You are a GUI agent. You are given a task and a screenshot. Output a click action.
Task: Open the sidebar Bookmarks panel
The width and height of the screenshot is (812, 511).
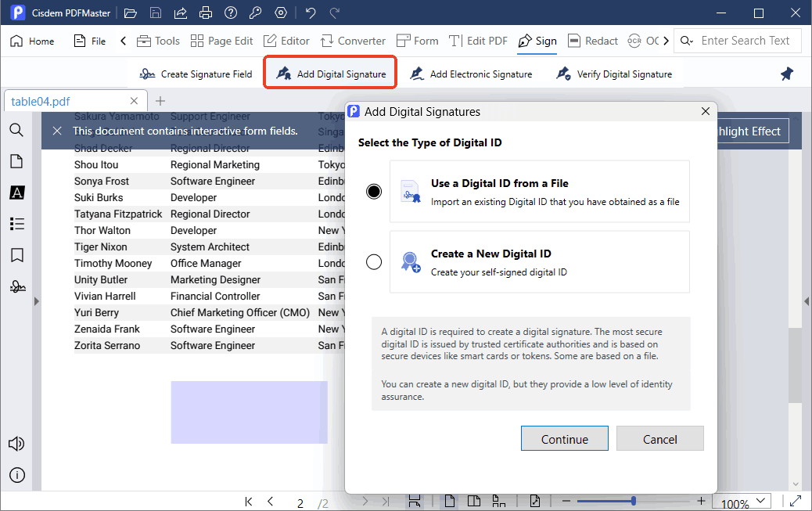16,255
